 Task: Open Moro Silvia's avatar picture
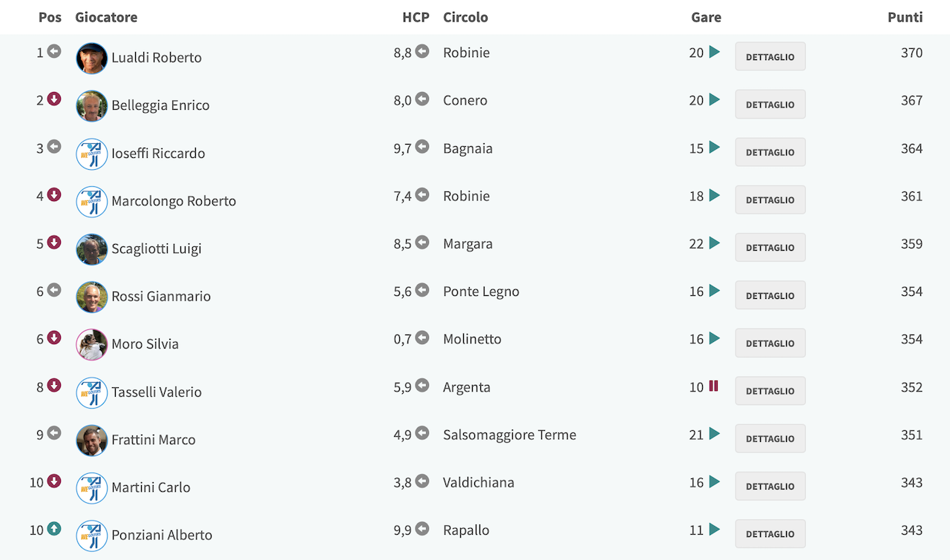(92, 344)
